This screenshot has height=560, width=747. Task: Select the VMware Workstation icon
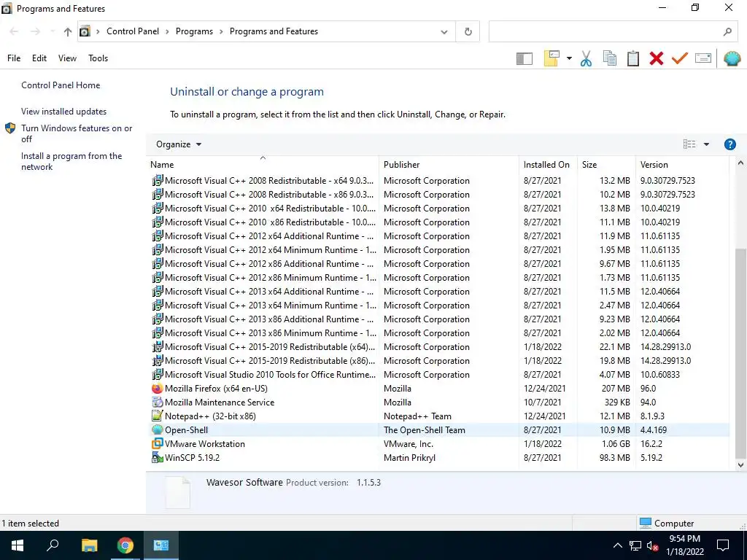[158, 444]
